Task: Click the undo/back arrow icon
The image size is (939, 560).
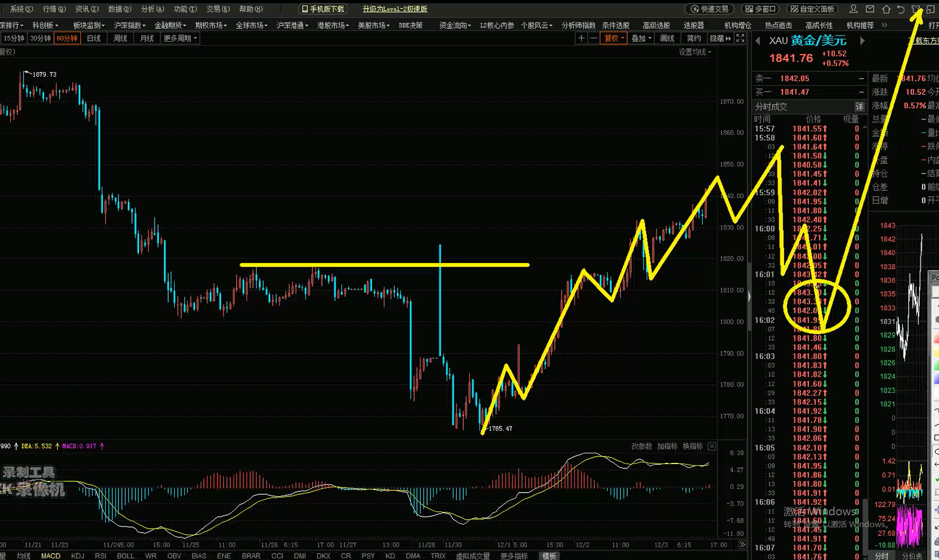Action: (x=901, y=9)
